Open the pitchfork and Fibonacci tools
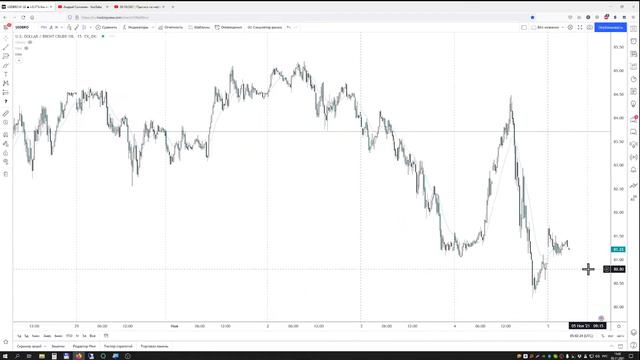 [6, 56]
